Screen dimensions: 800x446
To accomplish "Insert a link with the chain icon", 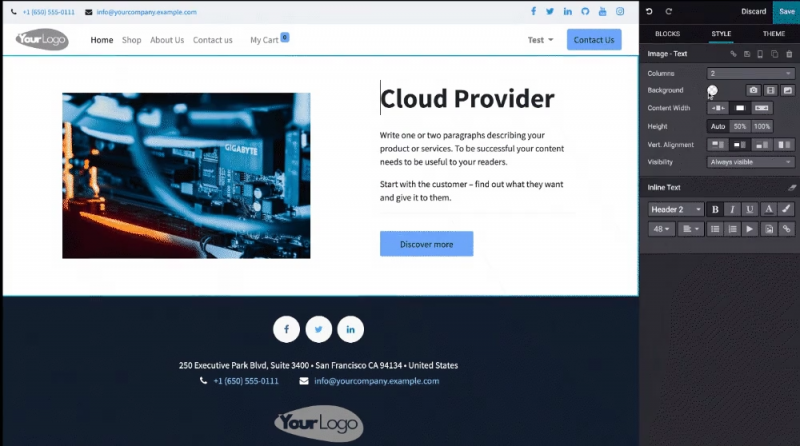I will [787, 229].
